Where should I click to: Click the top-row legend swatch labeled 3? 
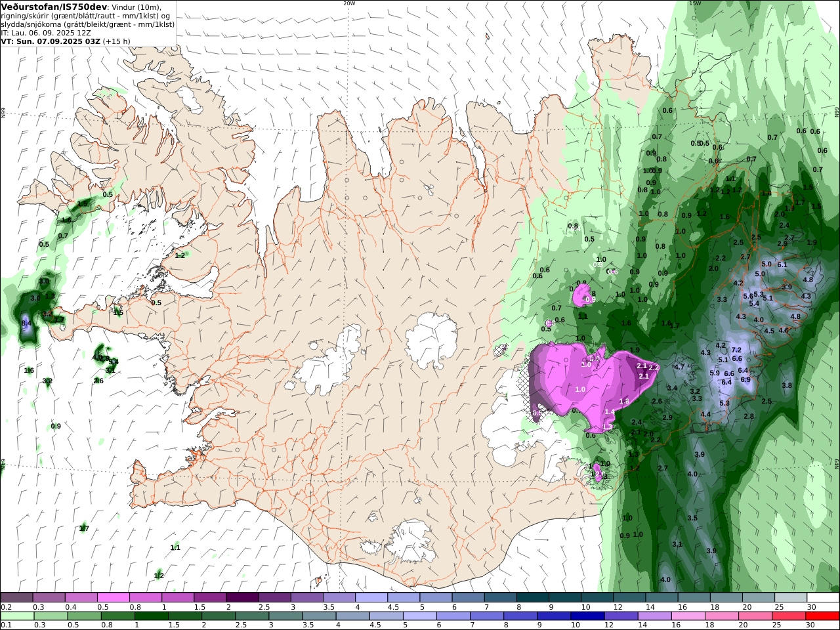point(306,598)
